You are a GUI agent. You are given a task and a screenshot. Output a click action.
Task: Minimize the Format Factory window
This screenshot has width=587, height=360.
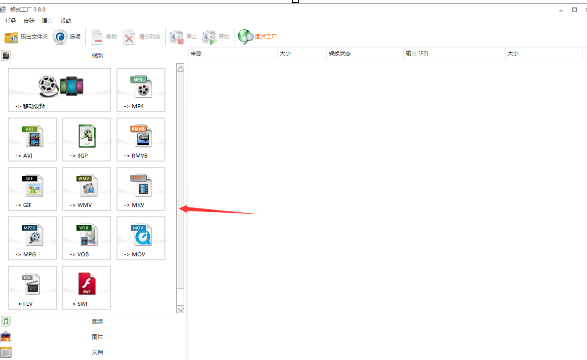561,10
